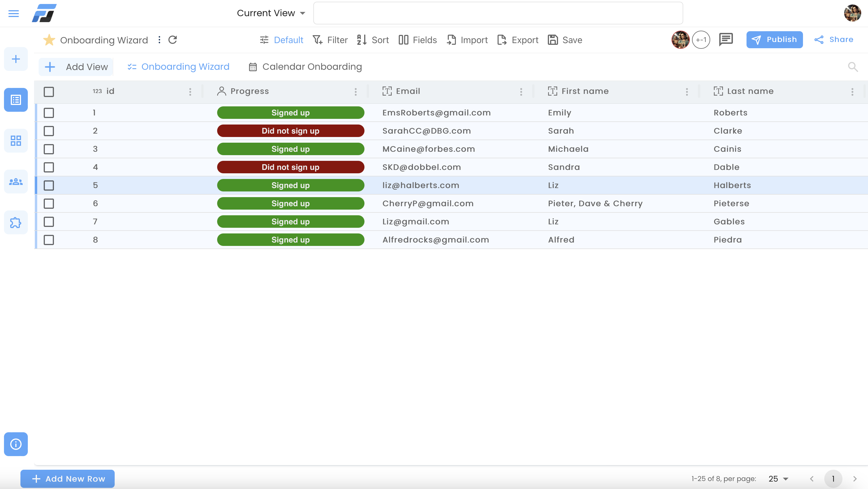Click the Share button
868x489 pixels.
[x=834, y=40]
